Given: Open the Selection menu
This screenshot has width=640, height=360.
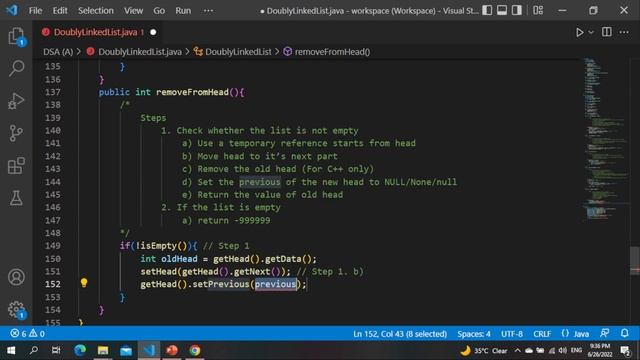Looking at the screenshot, I should (x=96, y=11).
